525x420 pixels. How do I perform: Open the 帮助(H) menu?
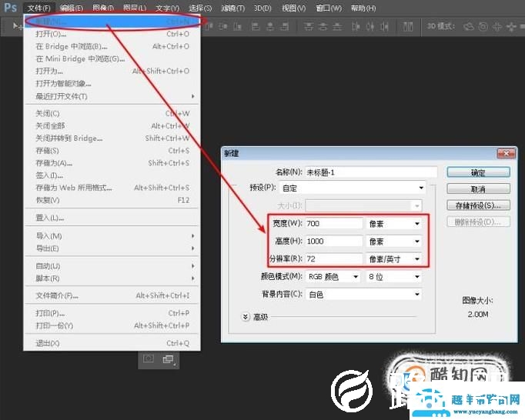(x=363, y=8)
